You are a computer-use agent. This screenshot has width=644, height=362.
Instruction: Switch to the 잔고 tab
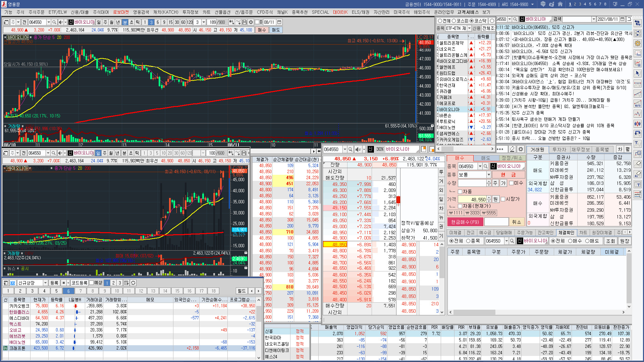click(x=470, y=232)
